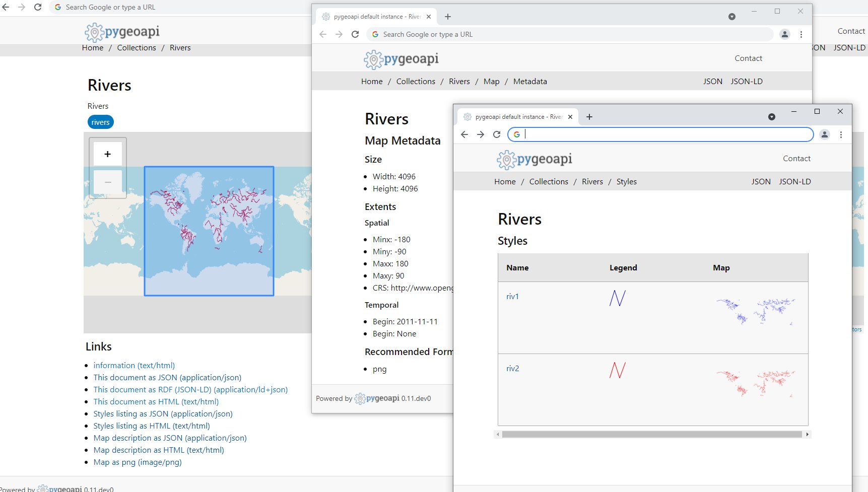
Task: Open the information (text/html) link
Action: (133, 365)
